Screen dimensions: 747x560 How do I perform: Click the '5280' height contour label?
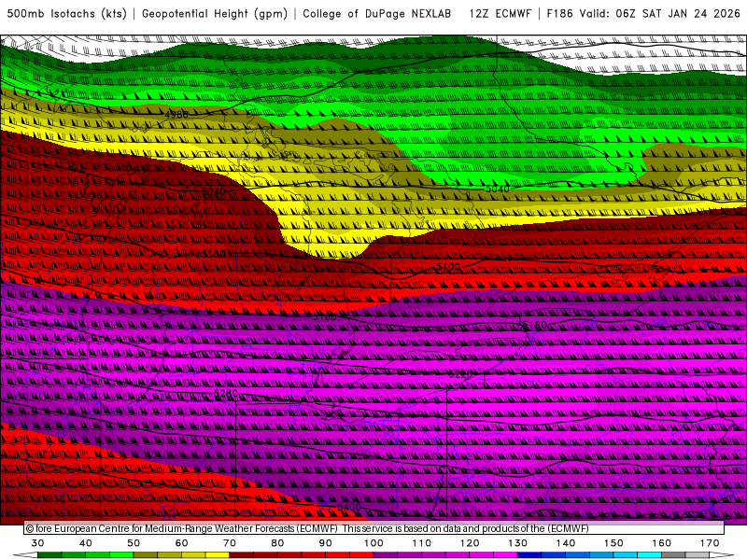click(x=226, y=393)
